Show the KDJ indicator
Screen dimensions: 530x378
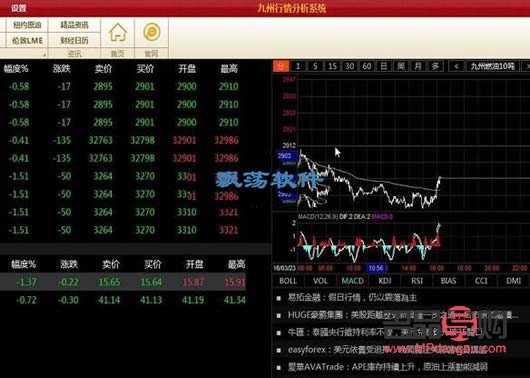(x=385, y=281)
